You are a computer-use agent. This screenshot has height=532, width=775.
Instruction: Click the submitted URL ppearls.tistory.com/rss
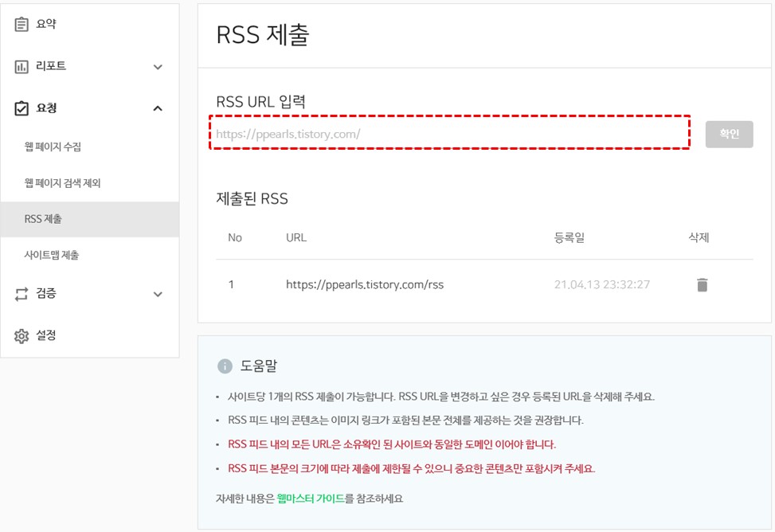(x=365, y=285)
